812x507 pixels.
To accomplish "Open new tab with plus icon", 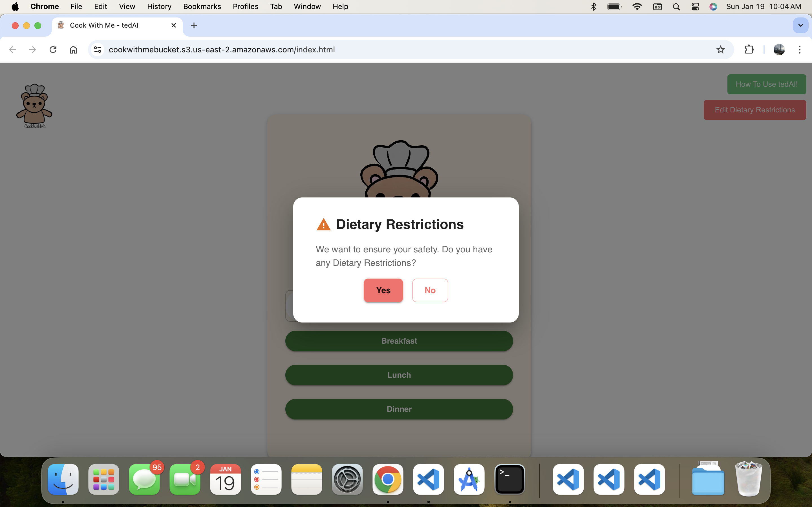I will [194, 25].
